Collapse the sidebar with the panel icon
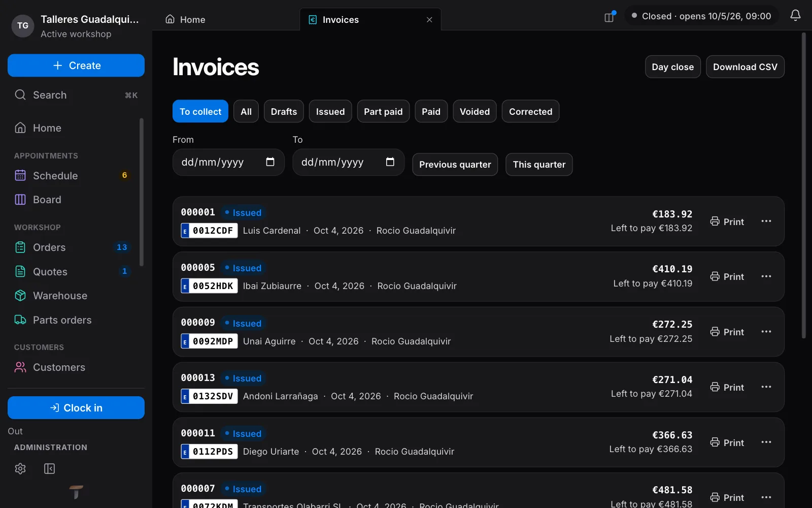The image size is (812, 508). [49, 468]
